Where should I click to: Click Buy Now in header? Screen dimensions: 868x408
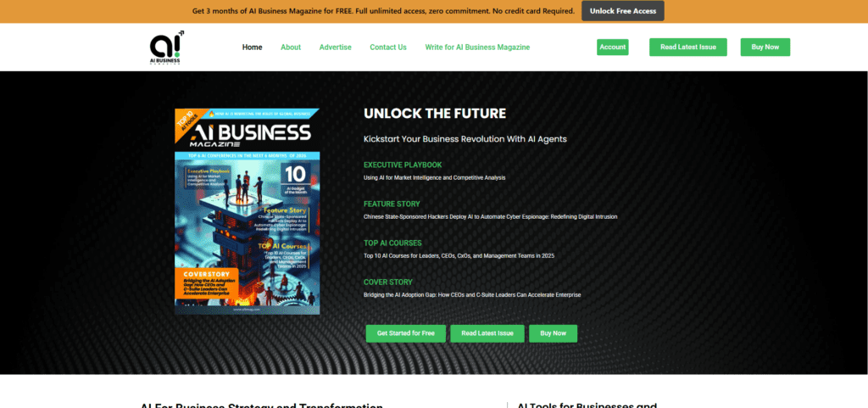765,47
